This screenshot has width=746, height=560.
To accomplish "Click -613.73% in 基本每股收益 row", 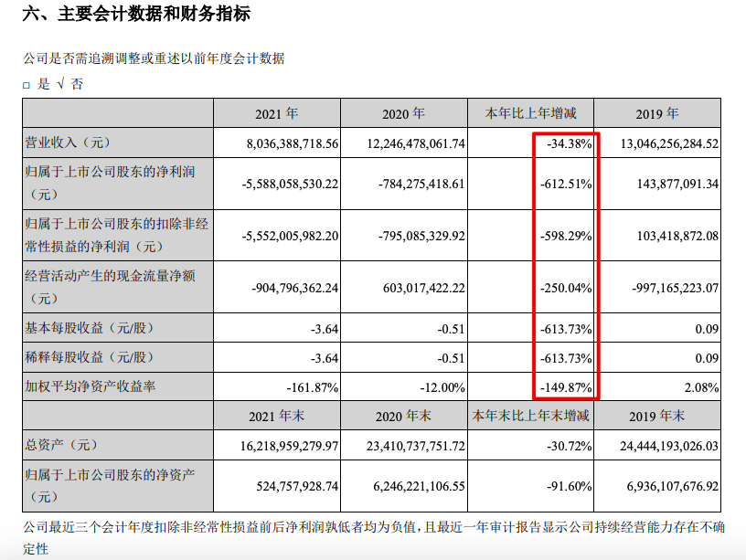I will click(566, 329).
